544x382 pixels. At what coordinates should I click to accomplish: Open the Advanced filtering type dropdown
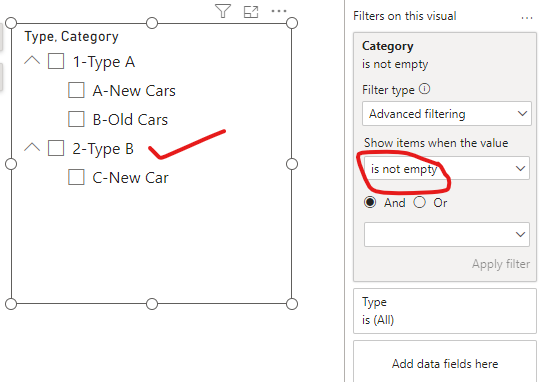(x=447, y=114)
